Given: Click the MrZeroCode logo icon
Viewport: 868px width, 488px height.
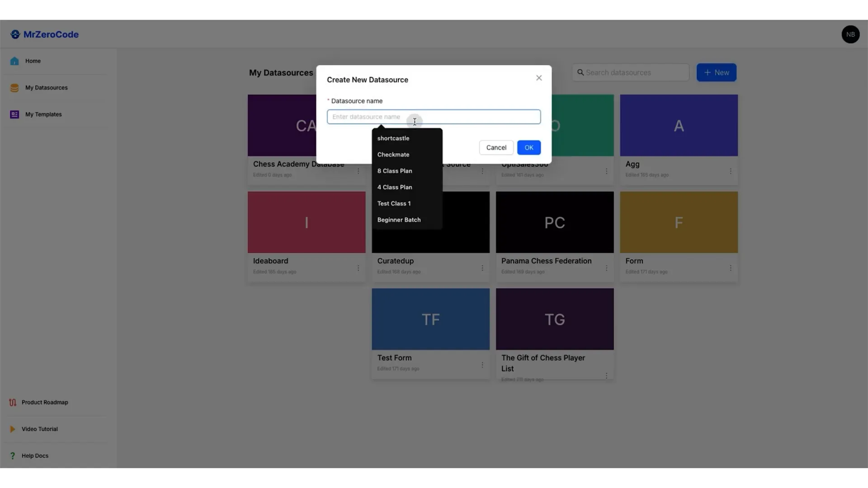Looking at the screenshot, I should click(15, 34).
